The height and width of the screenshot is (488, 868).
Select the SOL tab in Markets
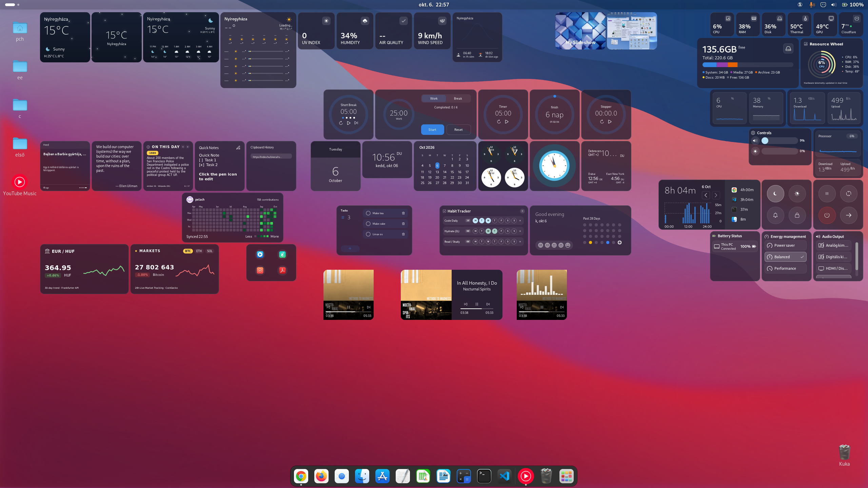coord(210,251)
